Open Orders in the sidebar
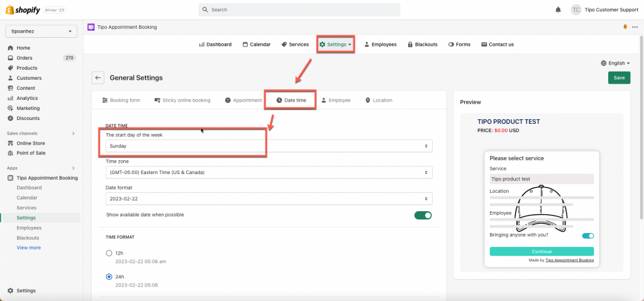The width and height of the screenshot is (644, 301). coord(25,58)
